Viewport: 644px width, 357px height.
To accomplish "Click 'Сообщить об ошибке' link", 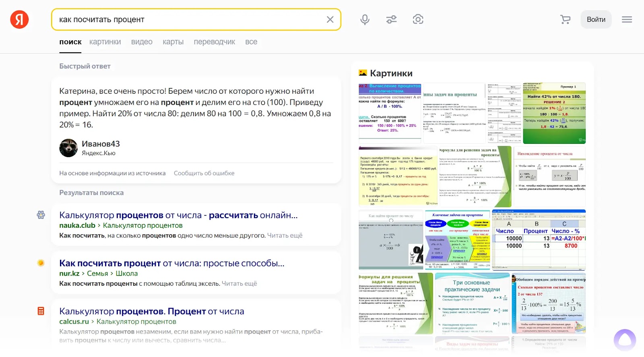I will click(x=204, y=173).
